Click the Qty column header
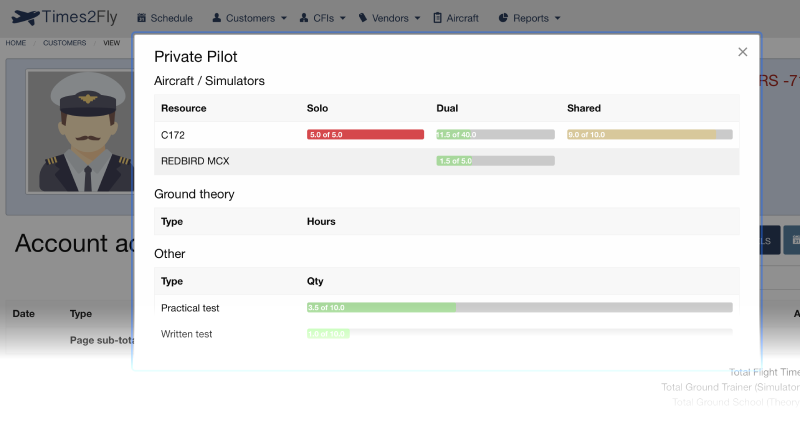800x434 pixels. pos(315,281)
